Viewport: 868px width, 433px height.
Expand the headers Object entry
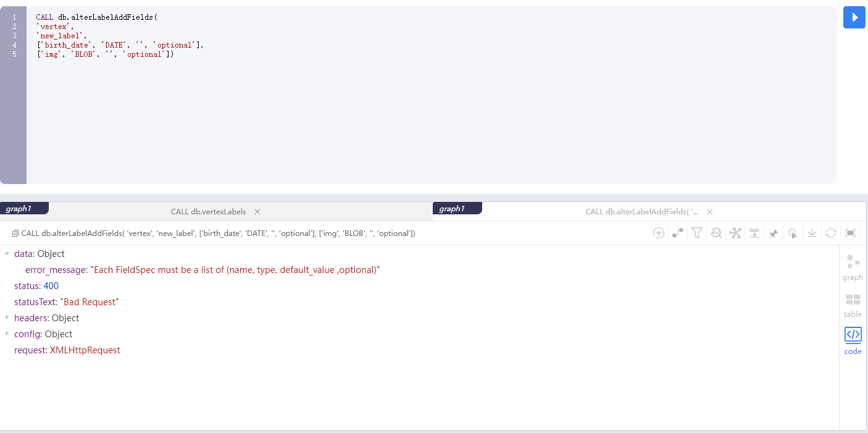[x=6, y=317]
